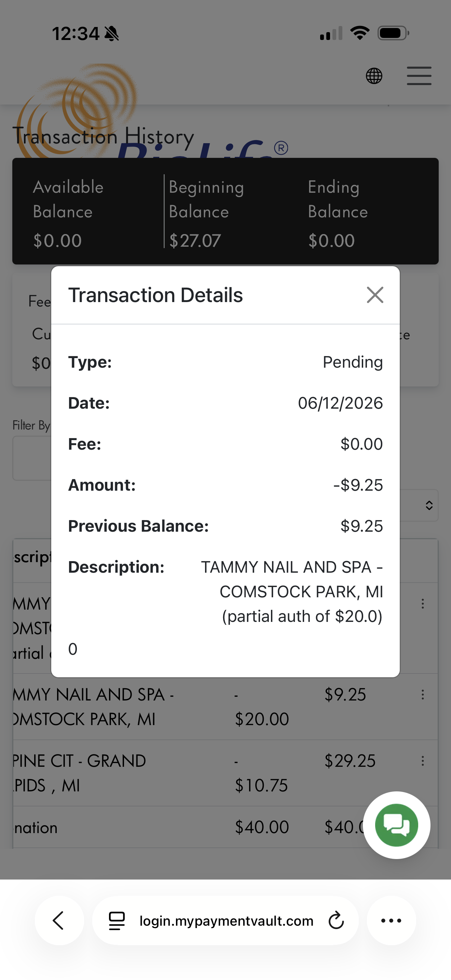Viewport: 451px width, 980px height.
Task: Expand the dropdown with up-down arrows
Action: coord(429,505)
